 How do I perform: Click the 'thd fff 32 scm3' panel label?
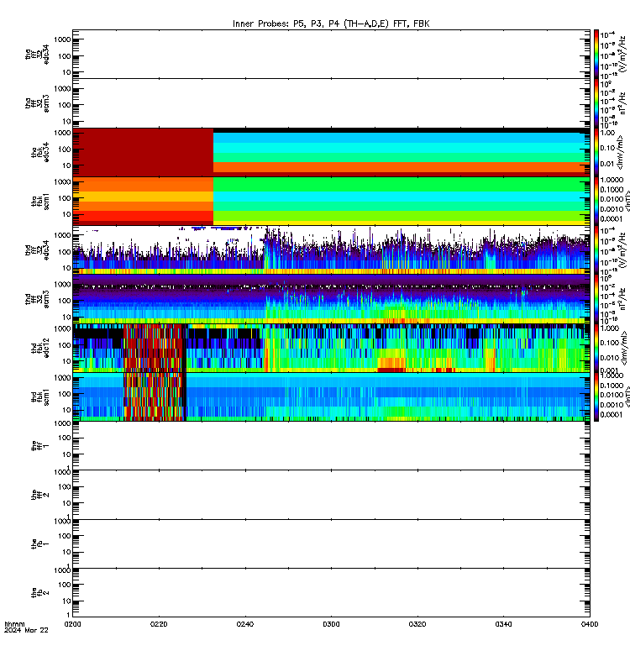click(x=37, y=299)
